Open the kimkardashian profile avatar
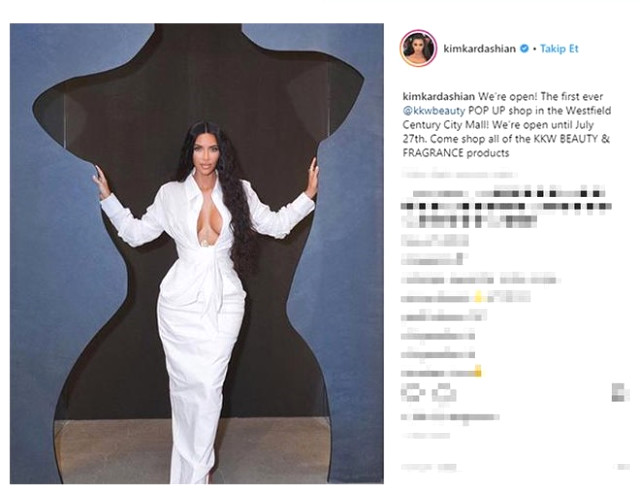This screenshot has height=495, width=640. [418, 49]
